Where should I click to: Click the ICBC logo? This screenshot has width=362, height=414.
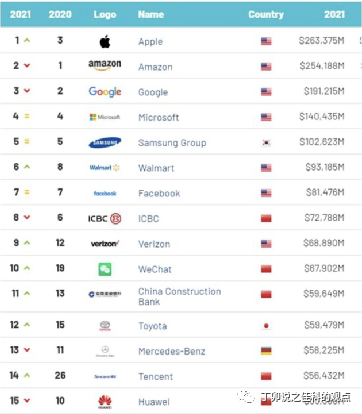tap(105, 219)
